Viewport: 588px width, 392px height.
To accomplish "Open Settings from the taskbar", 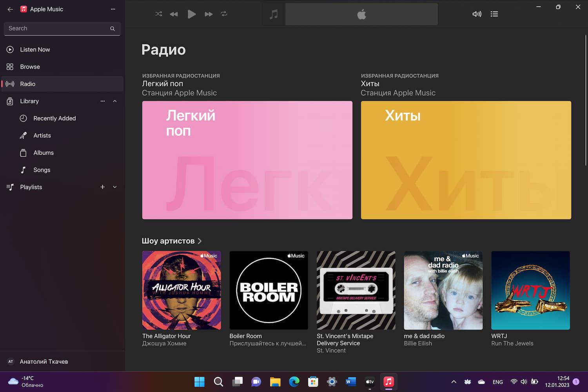I will pos(332,381).
